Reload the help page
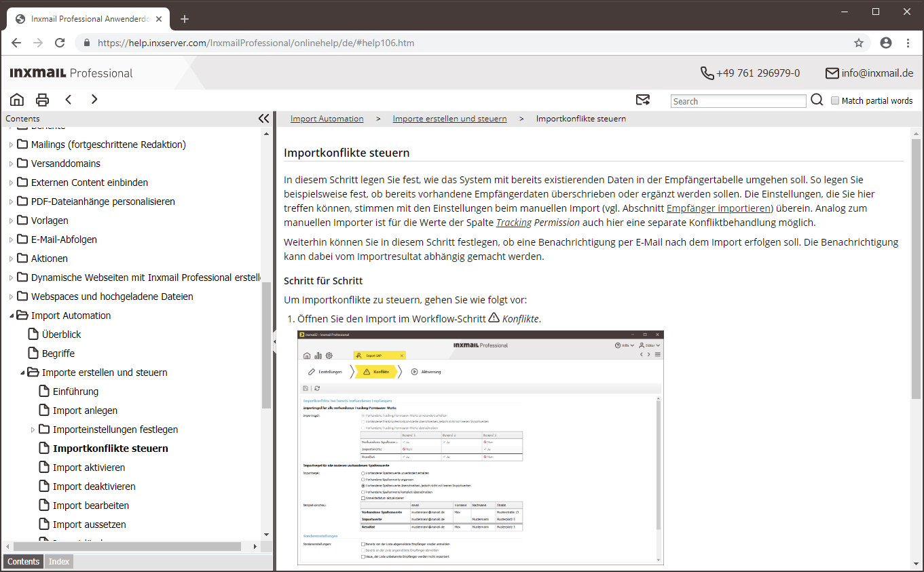Viewport: 924px width, 572px height. pos(60,43)
